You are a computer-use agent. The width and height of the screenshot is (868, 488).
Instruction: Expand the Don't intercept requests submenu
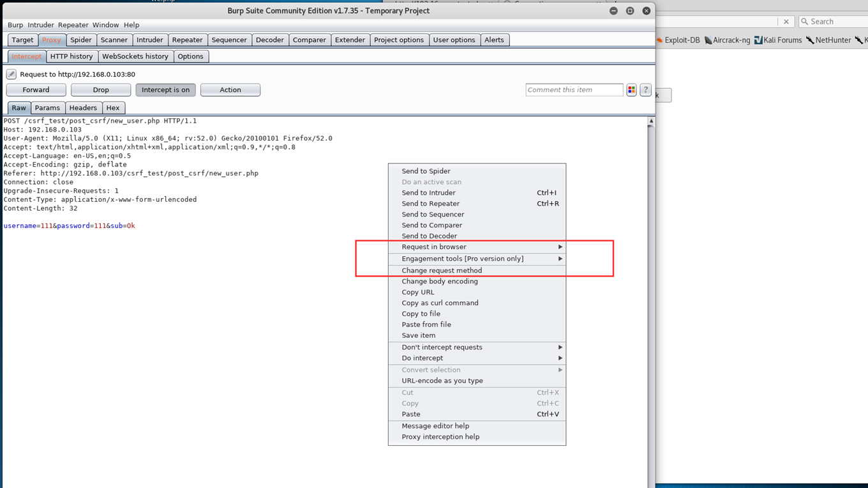[477, 347]
